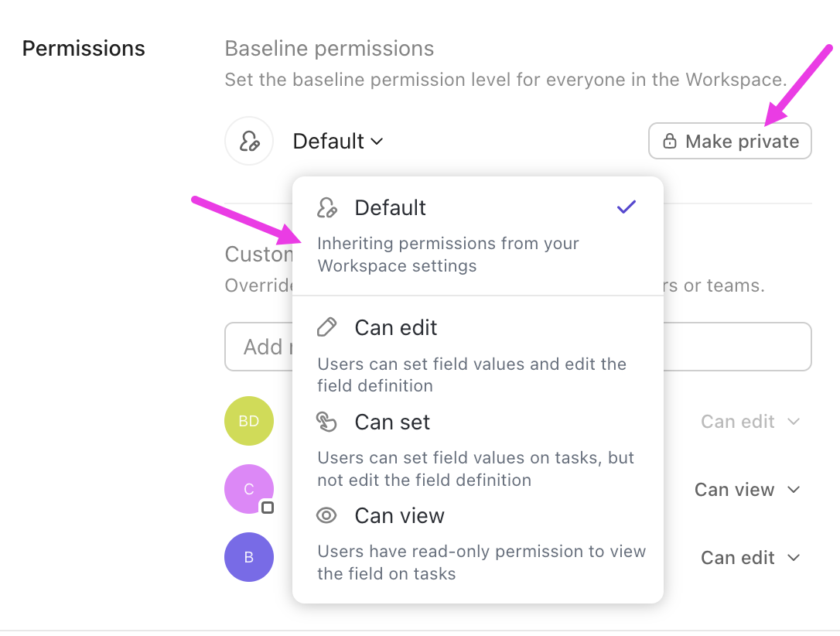Open the Permissions settings section
The width and height of the screenshot is (840, 636).
coord(84,48)
